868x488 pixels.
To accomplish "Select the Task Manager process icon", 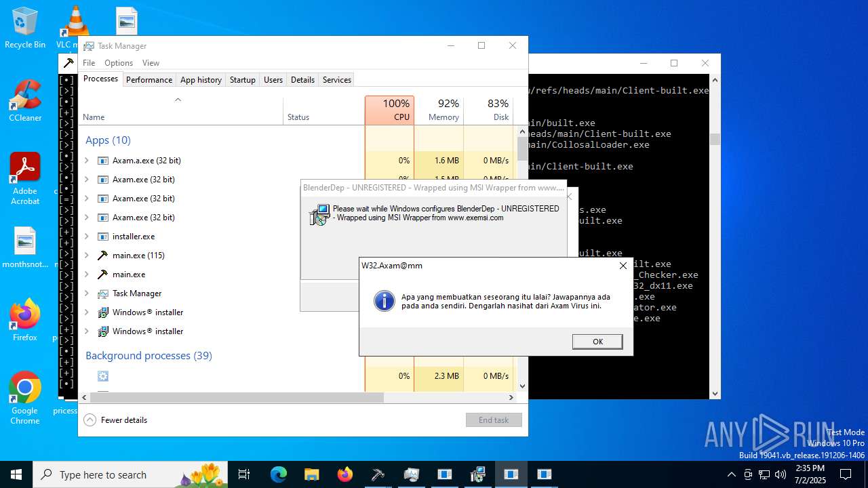I will click(103, 293).
